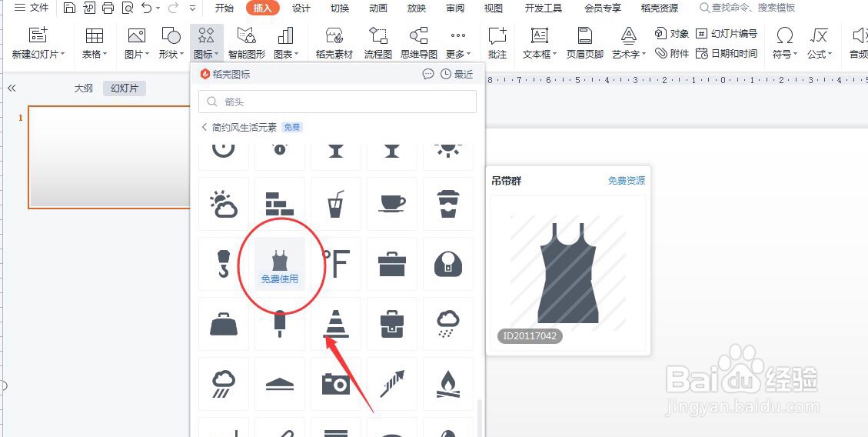Screen dimensions: 868x437
Task: Insert the briefcase icon
Action: (392, 323)
